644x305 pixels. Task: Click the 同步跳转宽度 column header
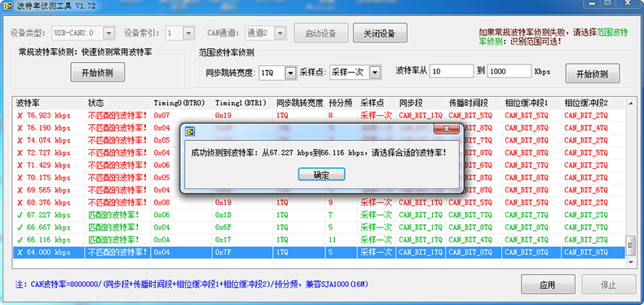click(300, 103)
